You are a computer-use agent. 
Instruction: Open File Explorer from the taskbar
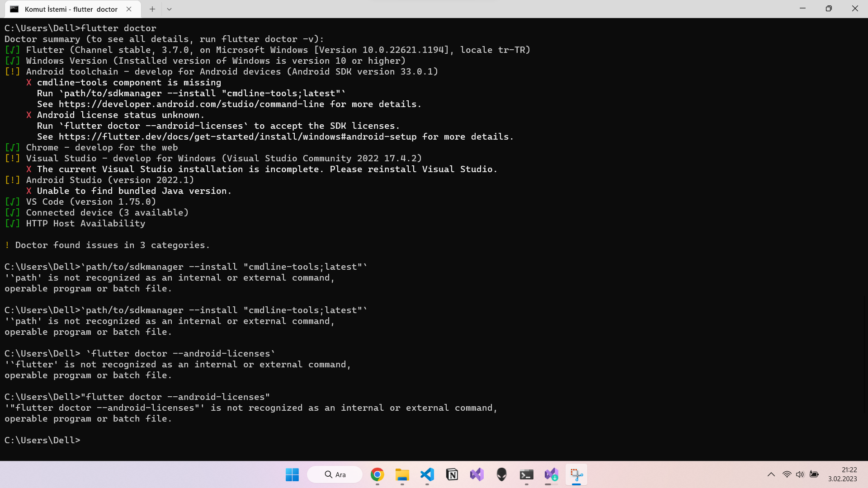coord(402,474)
